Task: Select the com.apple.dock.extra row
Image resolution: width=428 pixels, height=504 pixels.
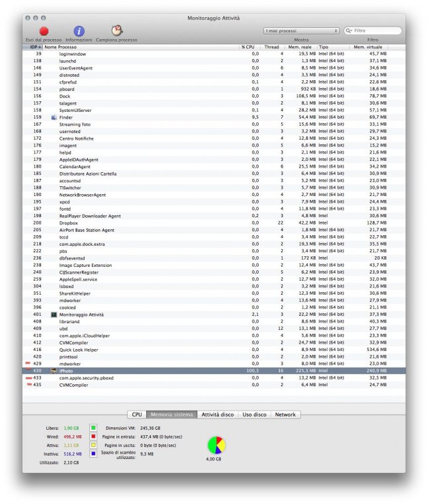Action: coord(214,244)
